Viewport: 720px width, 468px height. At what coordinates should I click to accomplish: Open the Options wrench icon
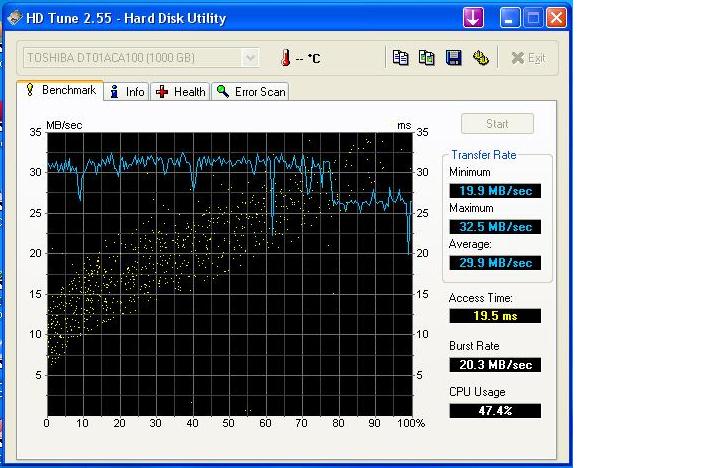pyautogui.click(x=480, y=58)
